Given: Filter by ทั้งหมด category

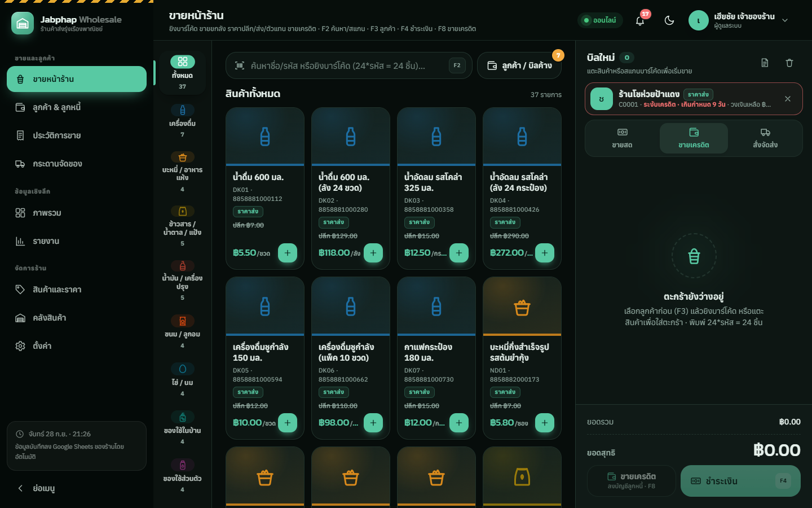Looking at the screenshot, I should coord(182,72).
